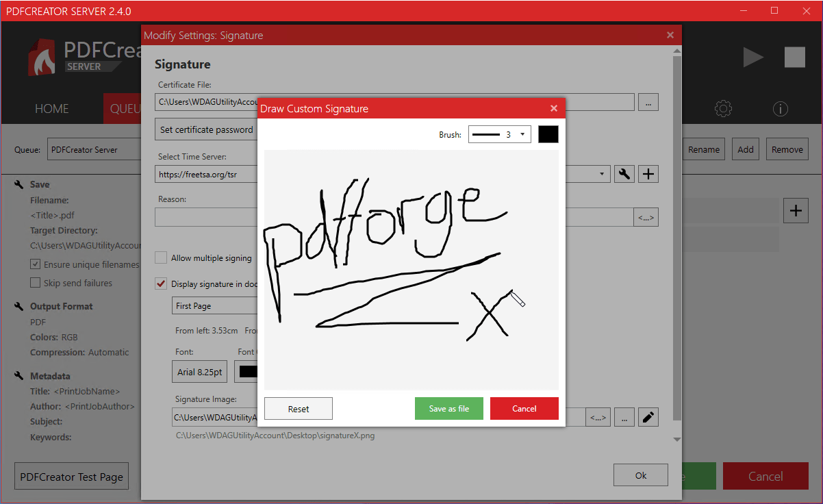Click Save as file button

(449, 408)
